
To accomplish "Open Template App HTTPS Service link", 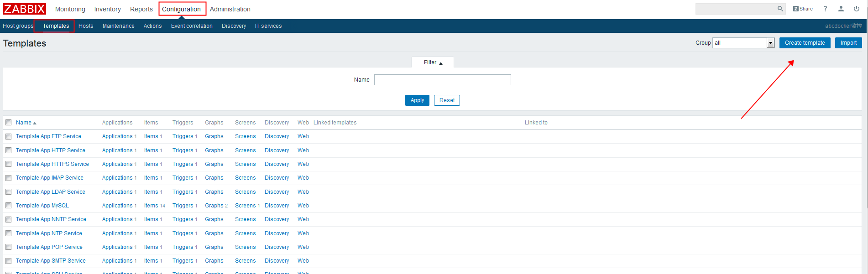I will pyautogui.click(x=52, y=164).
